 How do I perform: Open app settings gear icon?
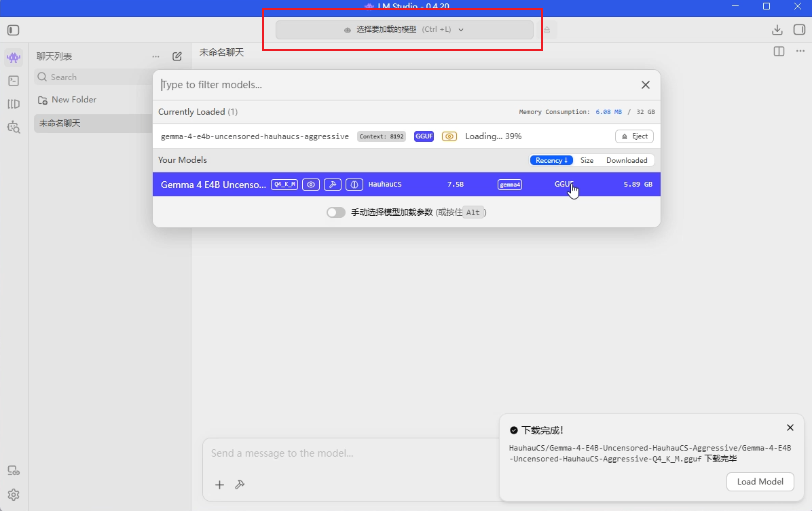pos(14,495)
